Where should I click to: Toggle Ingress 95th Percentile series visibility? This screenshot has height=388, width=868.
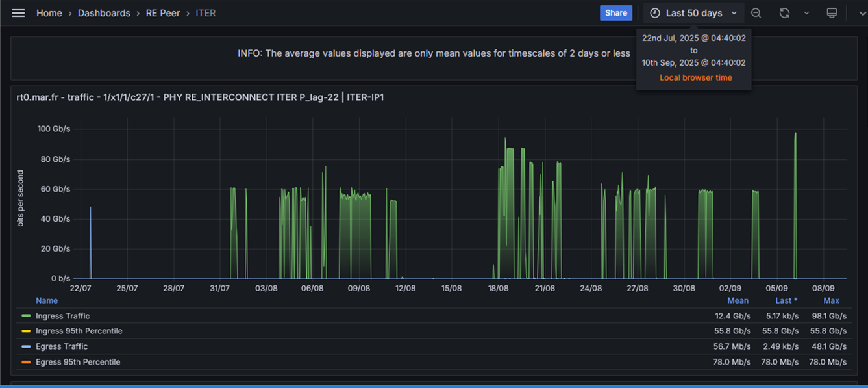[79, 331]
